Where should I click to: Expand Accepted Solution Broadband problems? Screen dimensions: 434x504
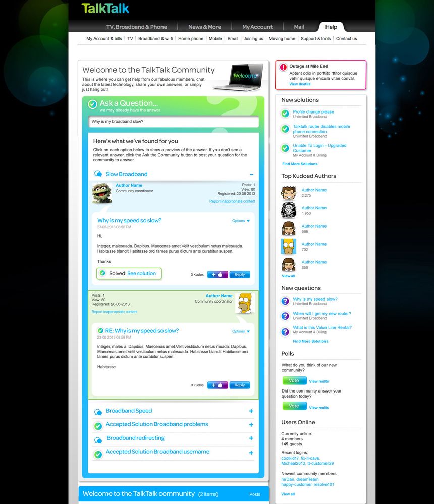pos(251,425)
